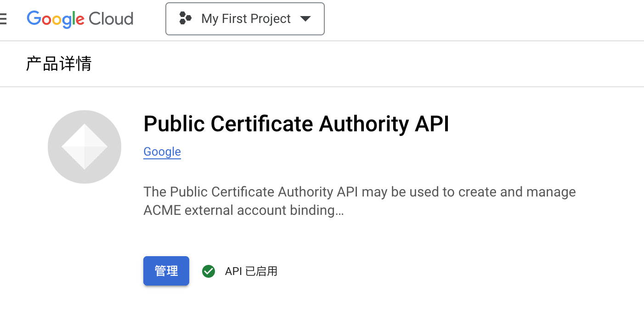Image resolution: width=644 pixels, height=314 pixels.
Task: Click the green API enabled checkmark
Action: click(209, 271)
